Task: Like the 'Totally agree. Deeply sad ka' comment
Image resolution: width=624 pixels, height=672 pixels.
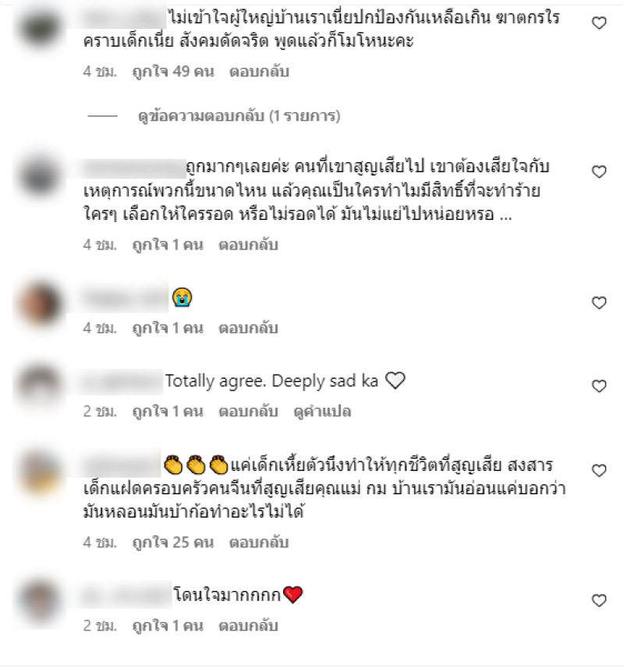Action: click(x=599, y=386)
